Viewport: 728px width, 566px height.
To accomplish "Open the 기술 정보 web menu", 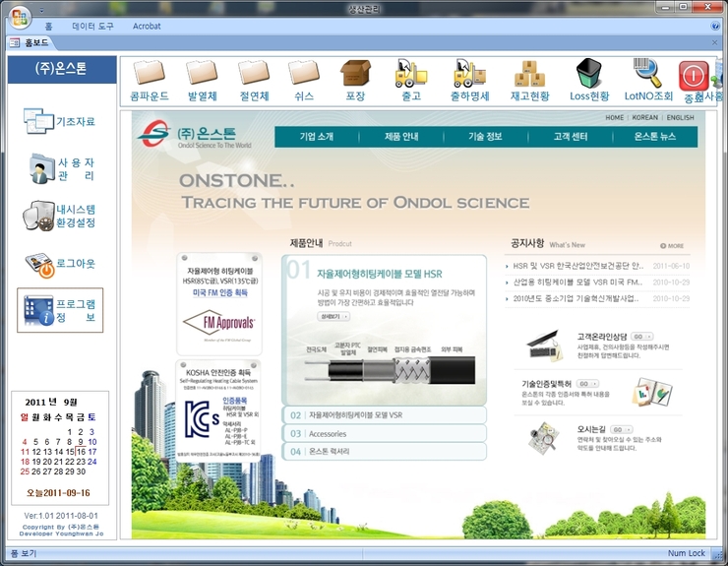I will (x=485, y=137).
